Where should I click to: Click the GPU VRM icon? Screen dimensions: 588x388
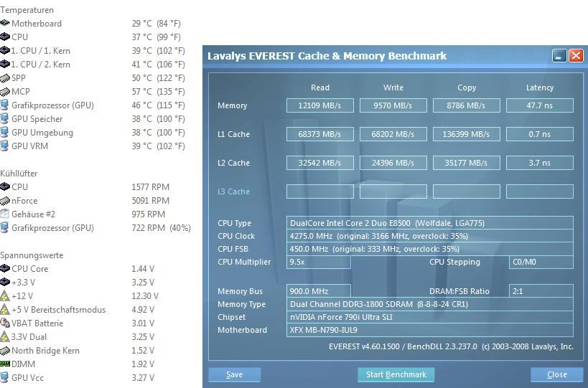click(4, 146)
